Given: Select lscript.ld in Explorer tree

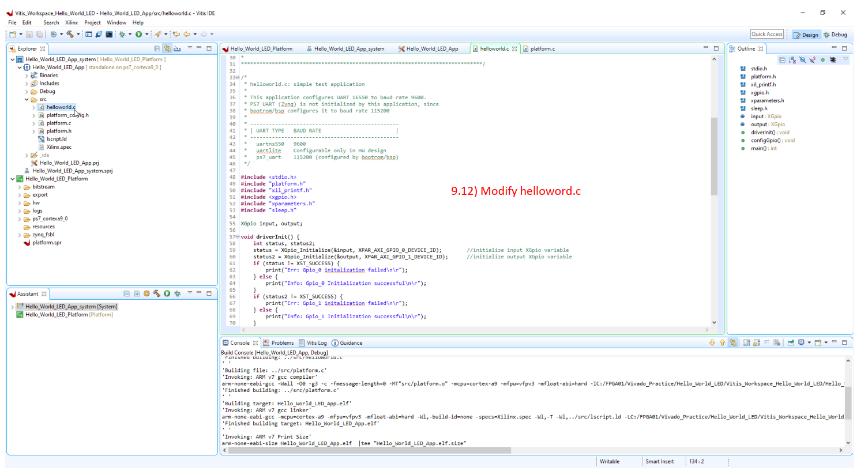Looking at the screenshot, I should click(57, 139).
